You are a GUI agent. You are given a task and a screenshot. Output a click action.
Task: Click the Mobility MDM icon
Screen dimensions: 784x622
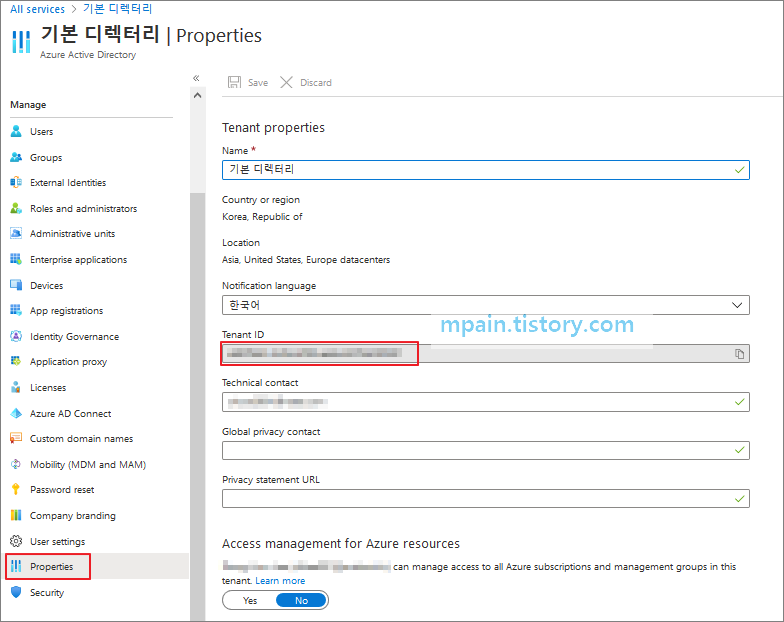16,464
